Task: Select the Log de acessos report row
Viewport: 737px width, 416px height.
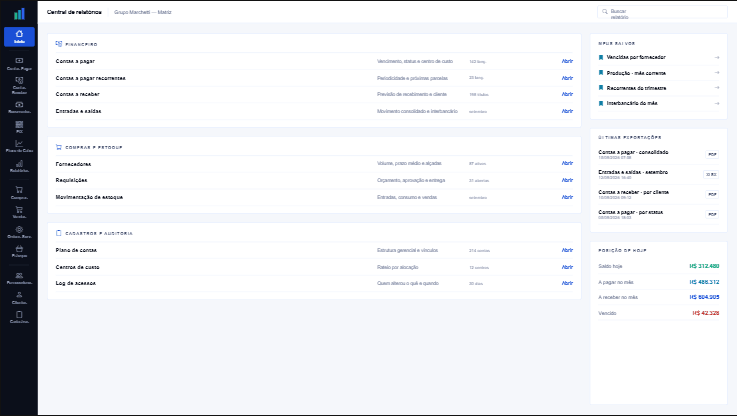Action: [x=314, y=283]
